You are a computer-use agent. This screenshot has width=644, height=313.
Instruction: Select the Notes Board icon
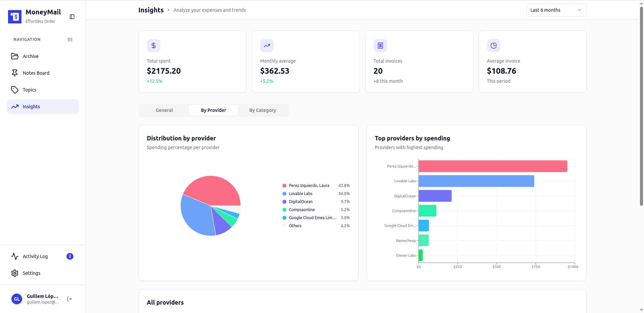(15, 73)
